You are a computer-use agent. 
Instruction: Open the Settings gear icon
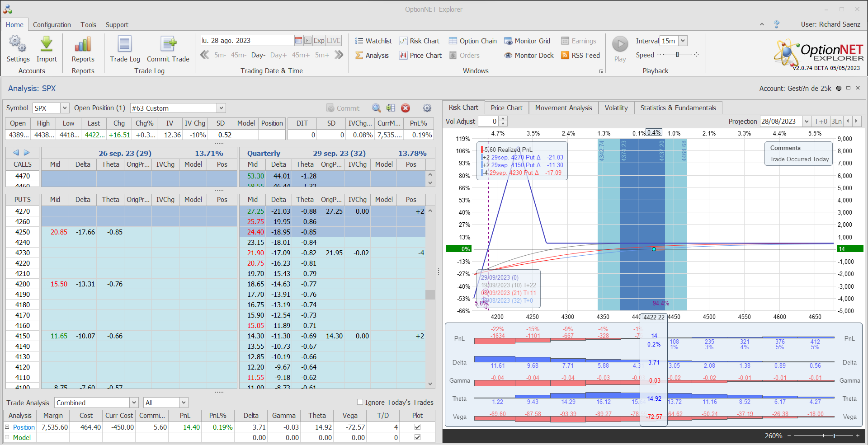click(x=18, y=45)
